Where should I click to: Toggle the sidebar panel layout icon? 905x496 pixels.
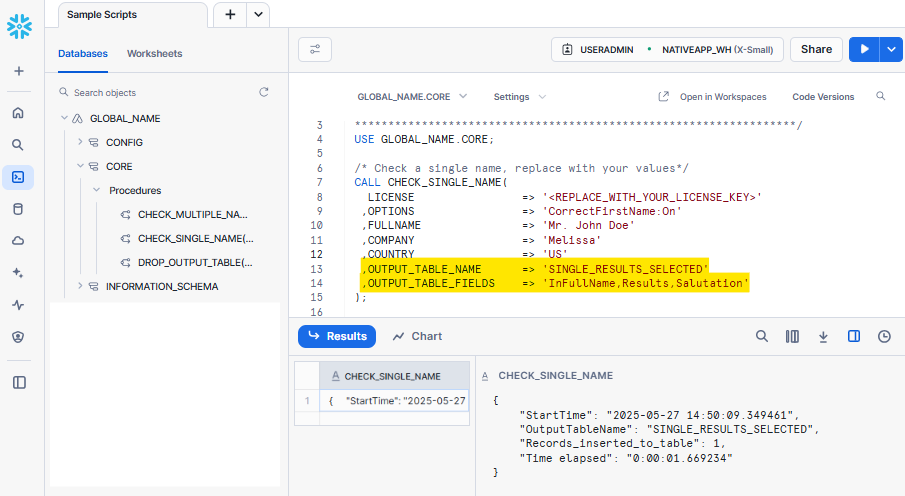click(x=19, y=382)
